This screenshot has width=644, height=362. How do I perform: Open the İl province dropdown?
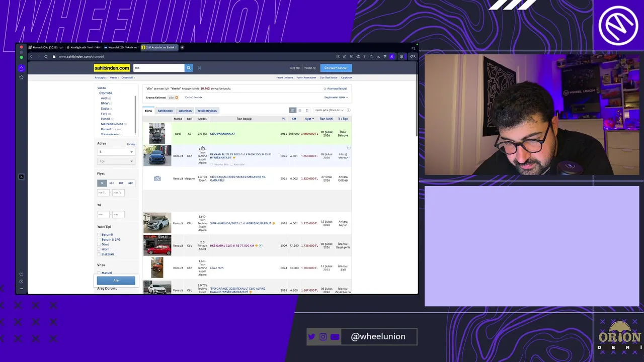pos(116,152)
